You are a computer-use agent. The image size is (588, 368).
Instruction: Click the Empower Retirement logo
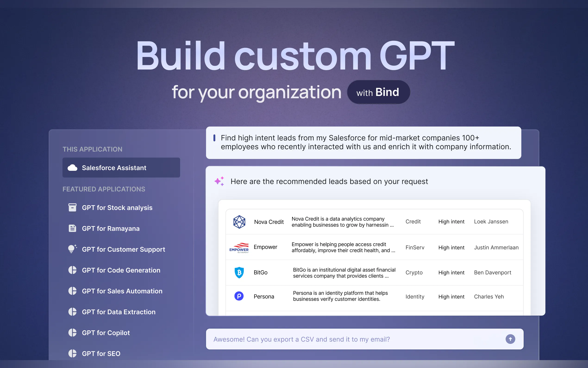coord(239,248)
